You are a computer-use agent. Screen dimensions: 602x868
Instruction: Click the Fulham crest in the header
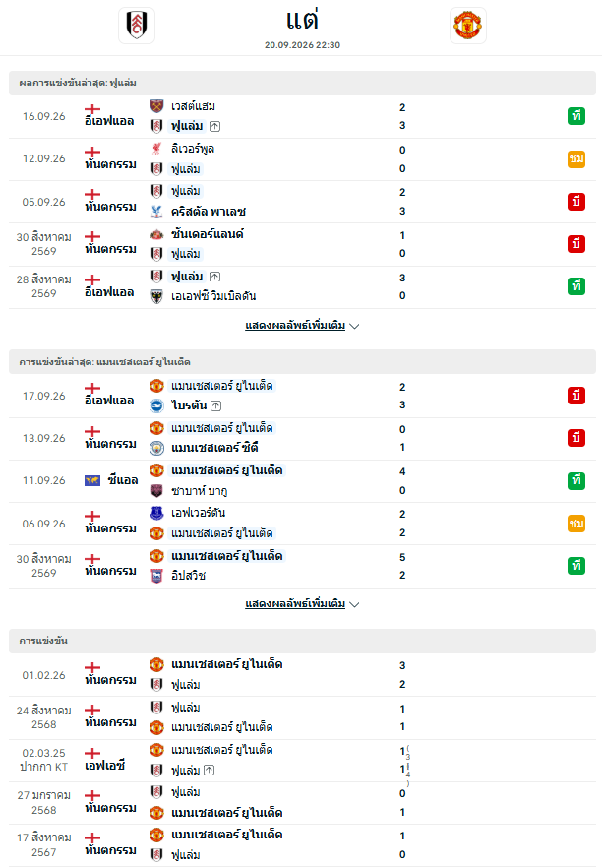pos(137,26)
